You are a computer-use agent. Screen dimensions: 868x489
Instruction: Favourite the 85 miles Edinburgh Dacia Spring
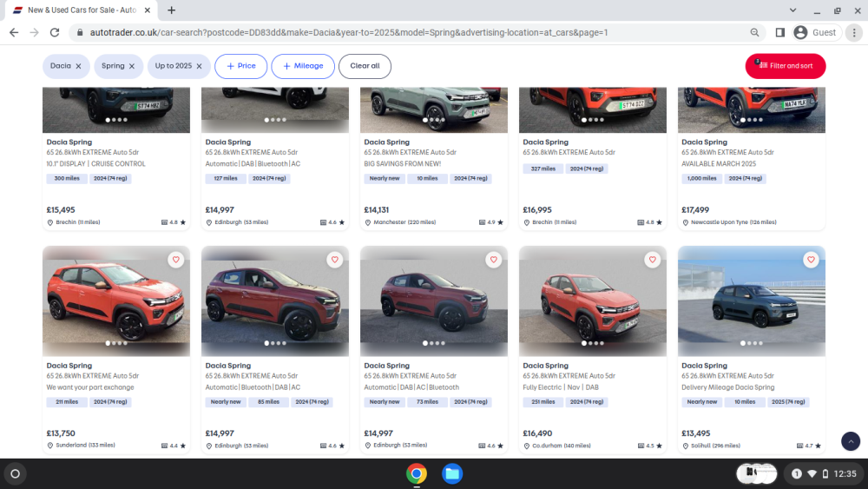coord(335,260)
